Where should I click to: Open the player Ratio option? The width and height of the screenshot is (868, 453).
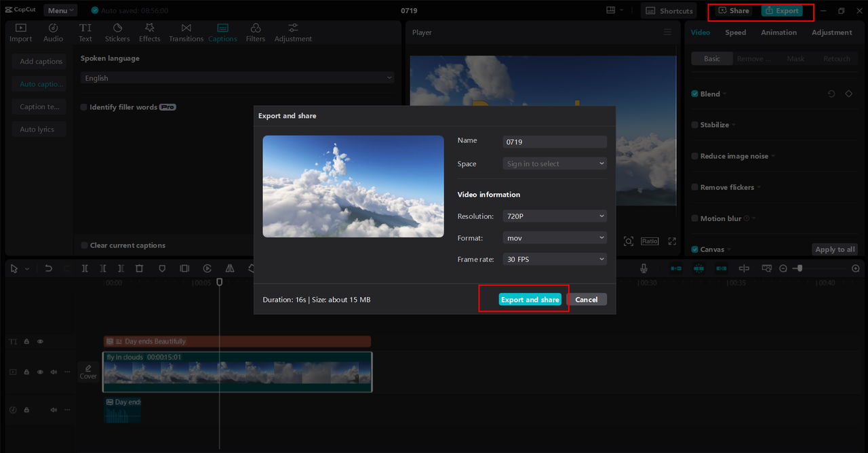click(650, 241)
